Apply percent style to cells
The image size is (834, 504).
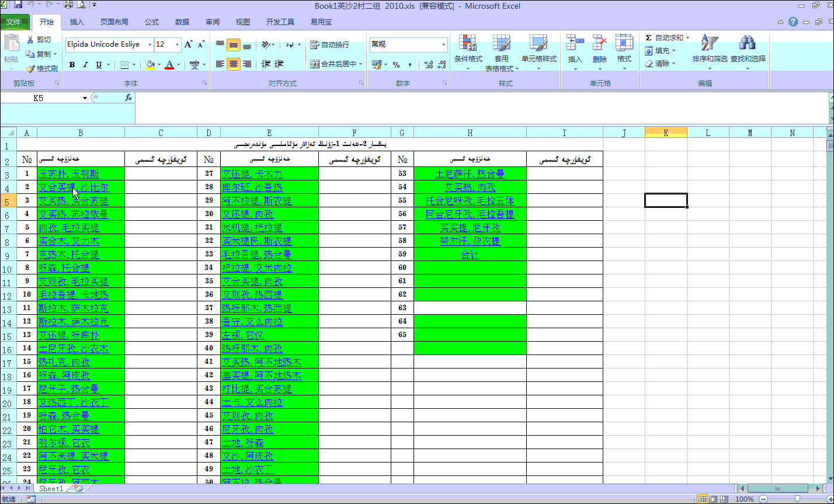pyautogui.click(x=397, y=65)
